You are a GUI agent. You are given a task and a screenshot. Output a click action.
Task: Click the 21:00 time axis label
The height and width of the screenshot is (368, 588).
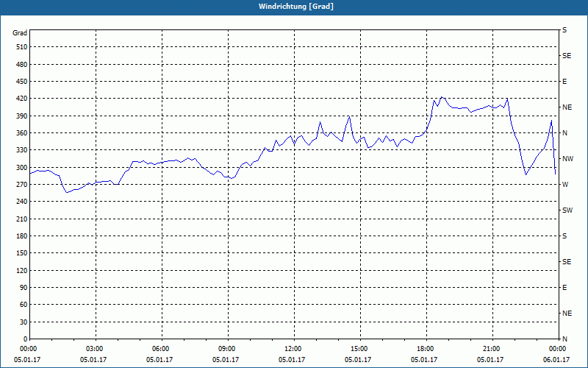coord(491,349)
